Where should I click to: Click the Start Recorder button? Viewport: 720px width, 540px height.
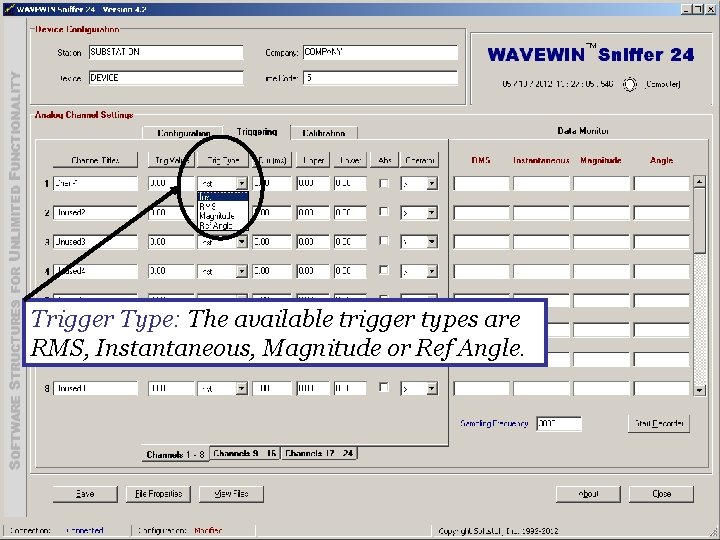pos(659,423)
